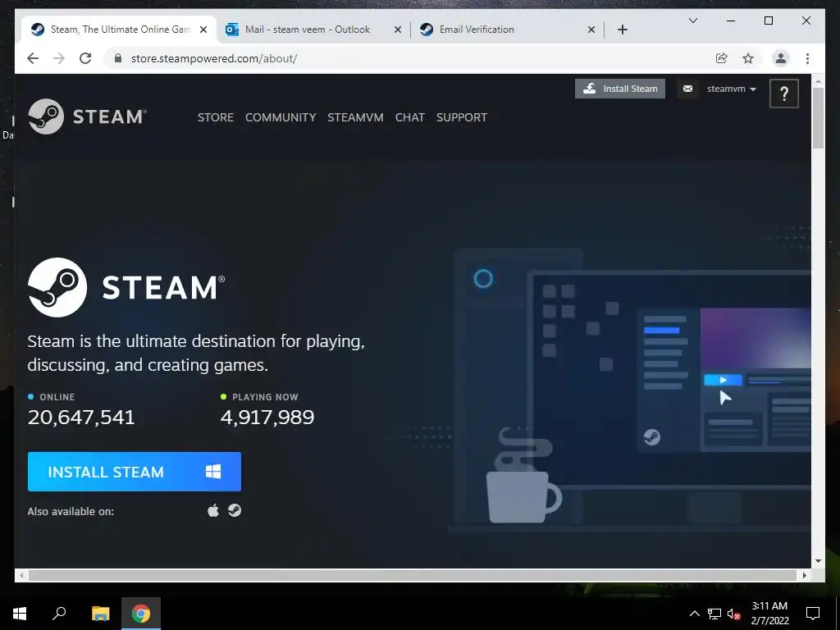Click the online count 20,647,541
The width and height of the screenshot is (840, 630).
(x=81, y=417)
